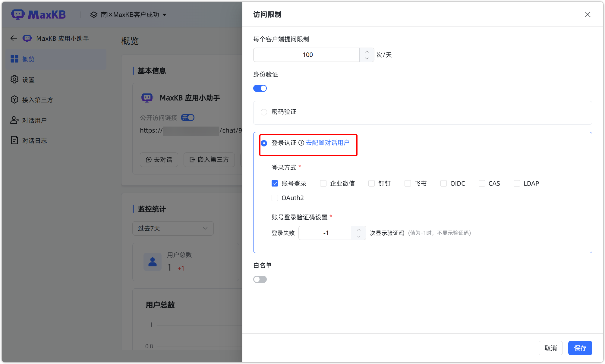The height and width of the screenshot is (364, 605).
Task: Click the 去配置对话用户 link
Action: click(x=328, y=143)
